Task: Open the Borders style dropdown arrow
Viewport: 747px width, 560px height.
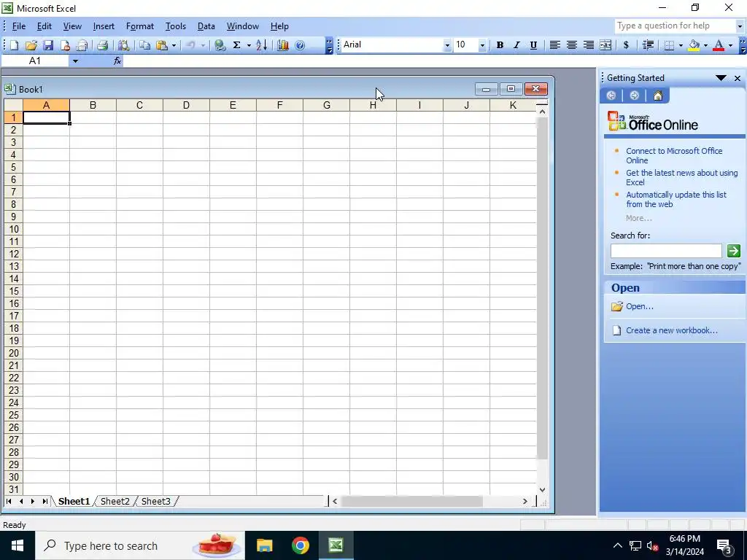Action: coord(681,45)
